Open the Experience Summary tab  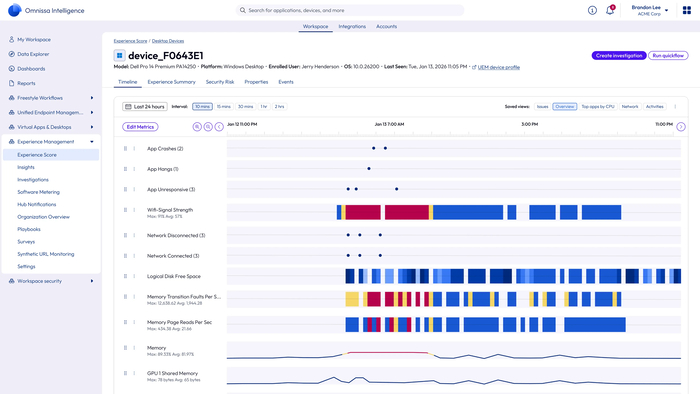(171, 82)
